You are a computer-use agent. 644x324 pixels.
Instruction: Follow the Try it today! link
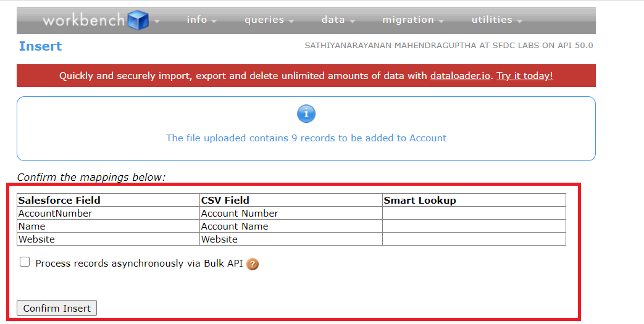pos(525,76)
